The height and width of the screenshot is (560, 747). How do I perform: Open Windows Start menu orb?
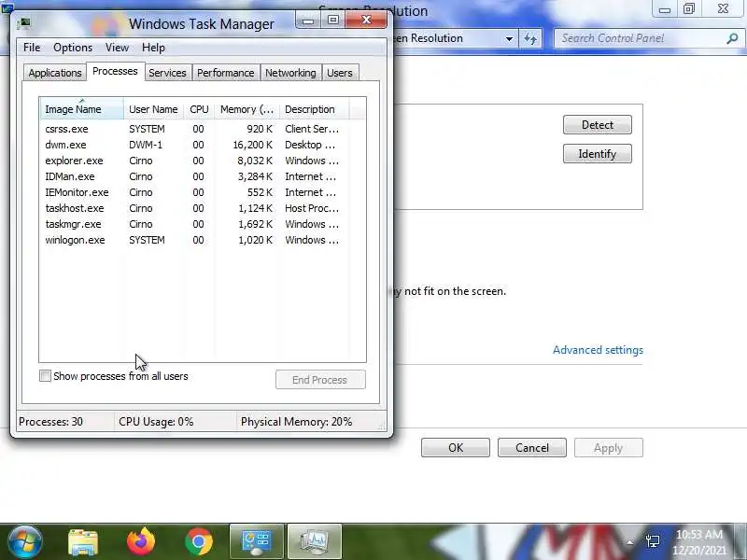25,541
